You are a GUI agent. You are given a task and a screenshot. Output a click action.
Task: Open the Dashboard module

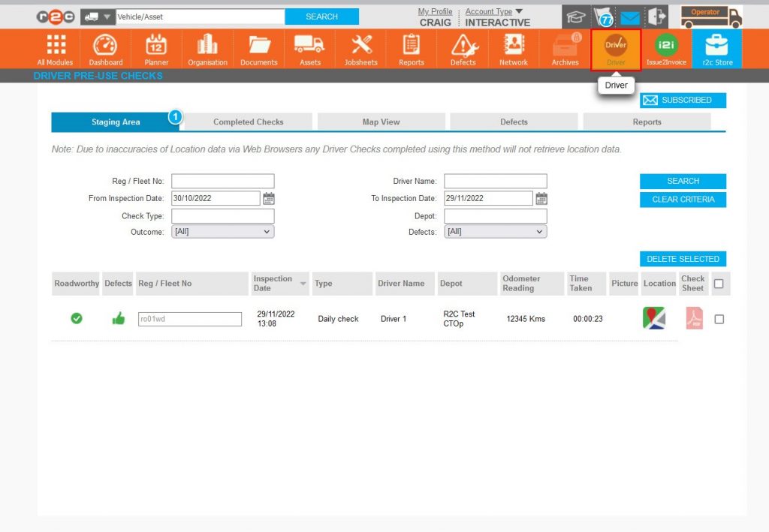[x=105, y=48]
